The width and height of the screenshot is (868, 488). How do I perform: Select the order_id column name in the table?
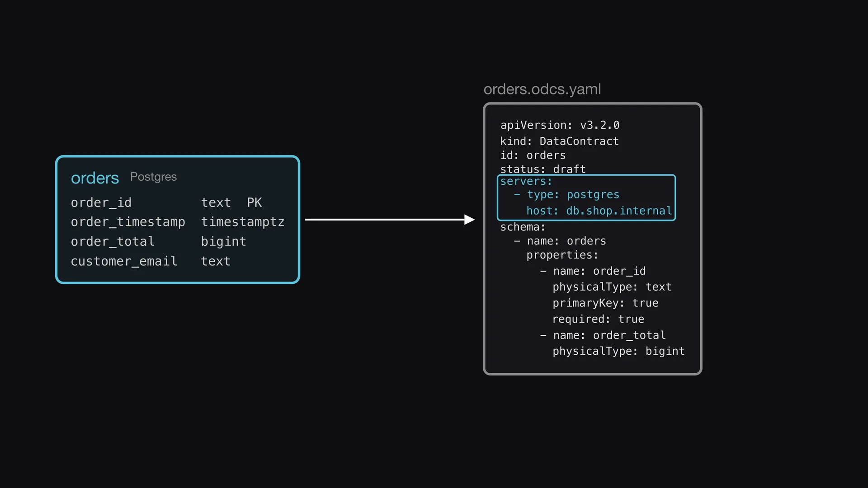101,202
